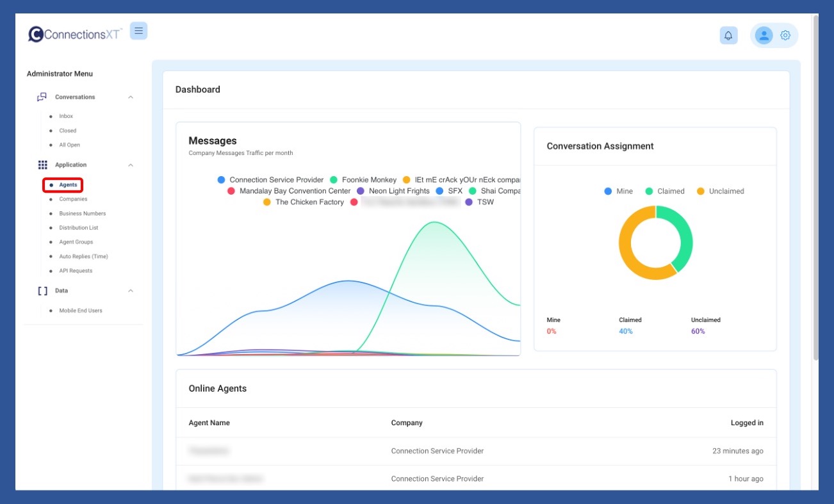Collapse the Conversations menu section chevron

131,97
